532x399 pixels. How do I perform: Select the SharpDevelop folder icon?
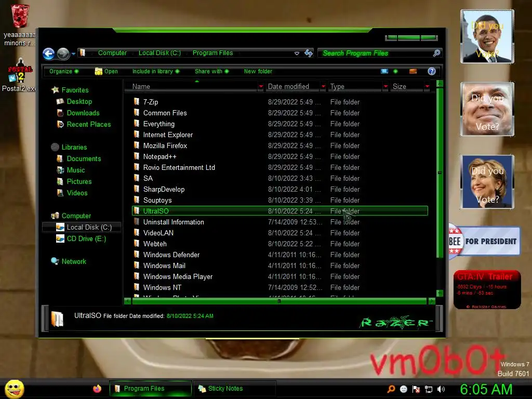[x=137, y=189]
